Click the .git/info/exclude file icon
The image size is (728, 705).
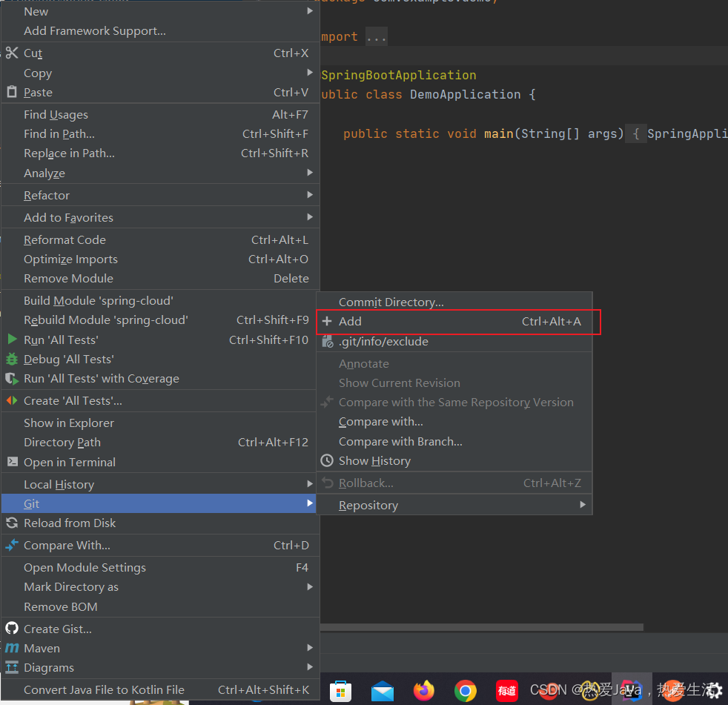[328, 342]
